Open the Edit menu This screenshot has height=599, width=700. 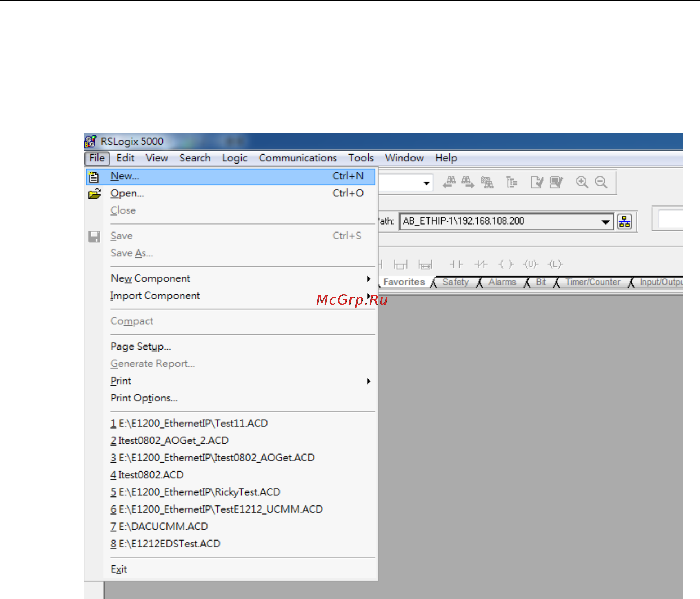125,158
